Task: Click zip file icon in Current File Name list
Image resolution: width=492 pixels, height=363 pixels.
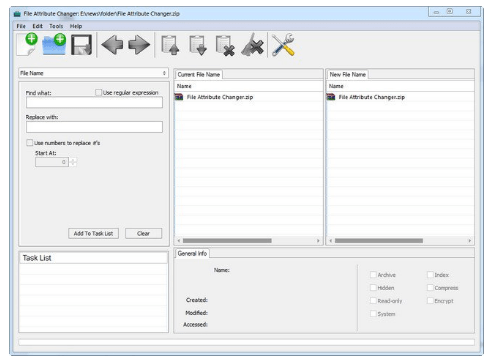Action: click(179, 97)
